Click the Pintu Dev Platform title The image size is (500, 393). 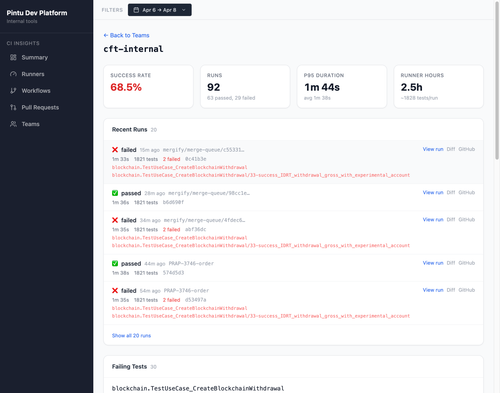37,13
